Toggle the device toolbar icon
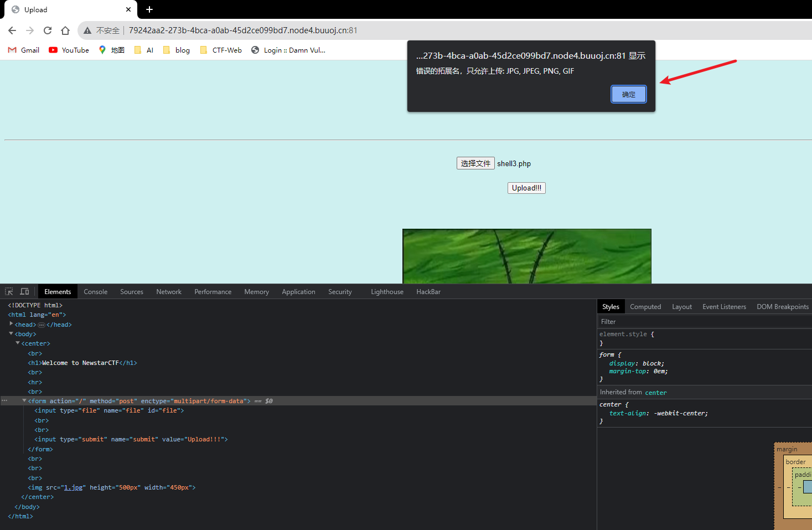 point(24,291)
